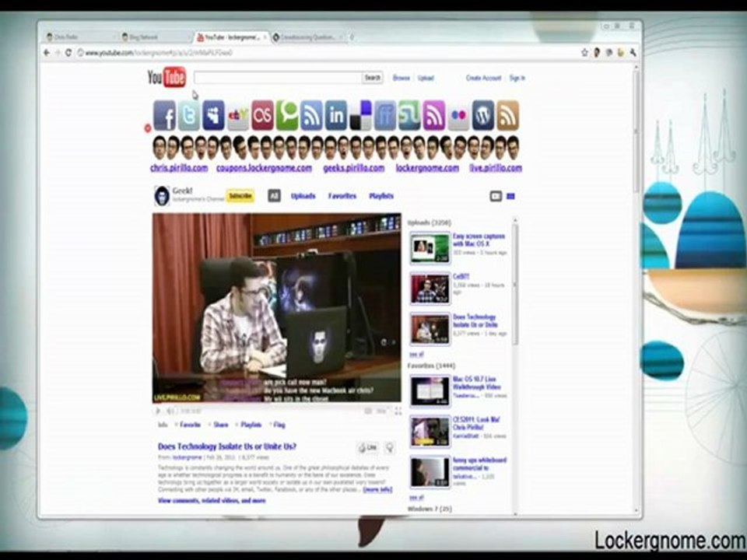The image size is (747, 560).
Task: Select the Playlists channel tab
Action: pyautogui.click(x=381, y=196)
